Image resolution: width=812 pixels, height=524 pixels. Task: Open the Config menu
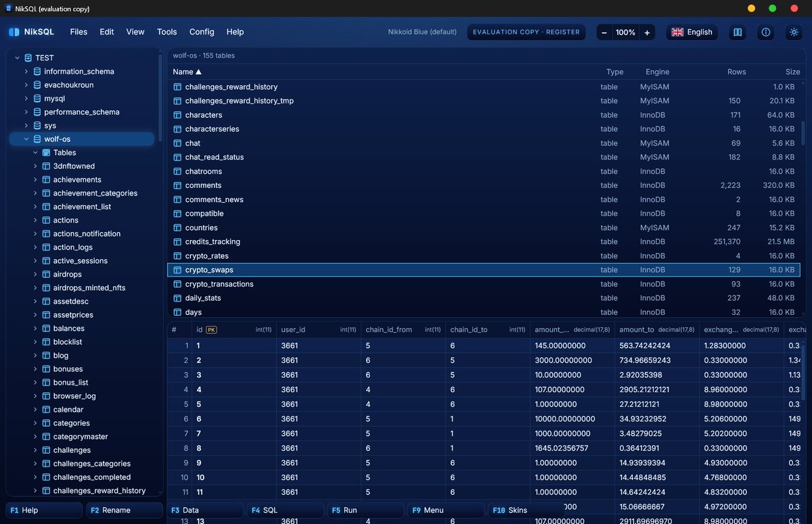point(202,32)
